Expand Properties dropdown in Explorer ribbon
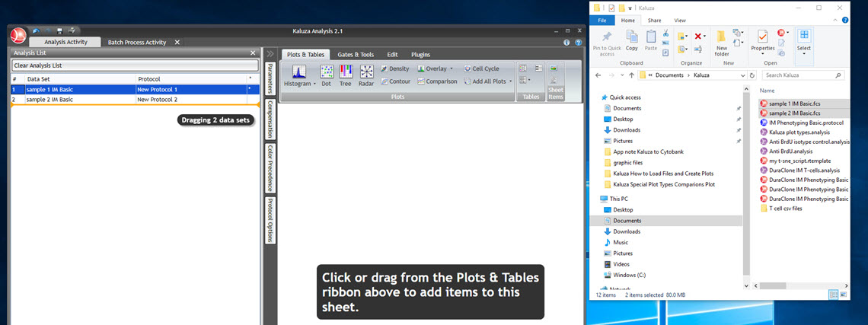The height and width of the screenshot is (325, 868). point(762,53)
